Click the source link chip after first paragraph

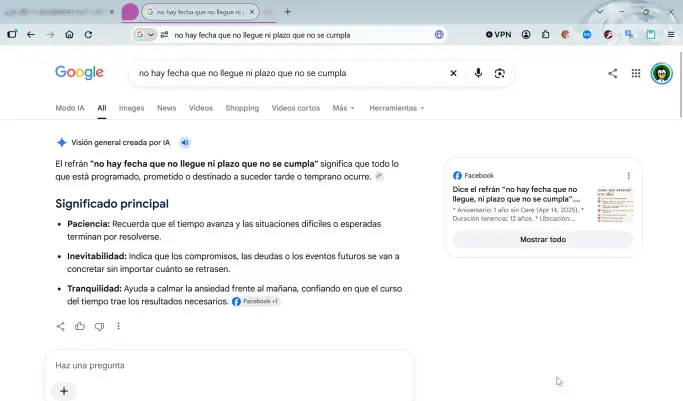(379, 176)
